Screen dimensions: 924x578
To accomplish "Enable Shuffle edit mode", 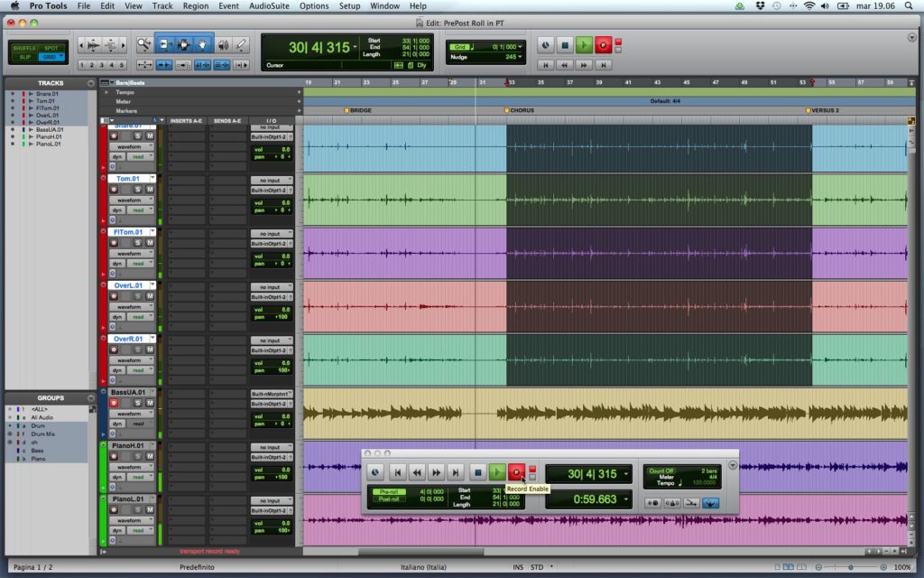I will coord(24,48).
